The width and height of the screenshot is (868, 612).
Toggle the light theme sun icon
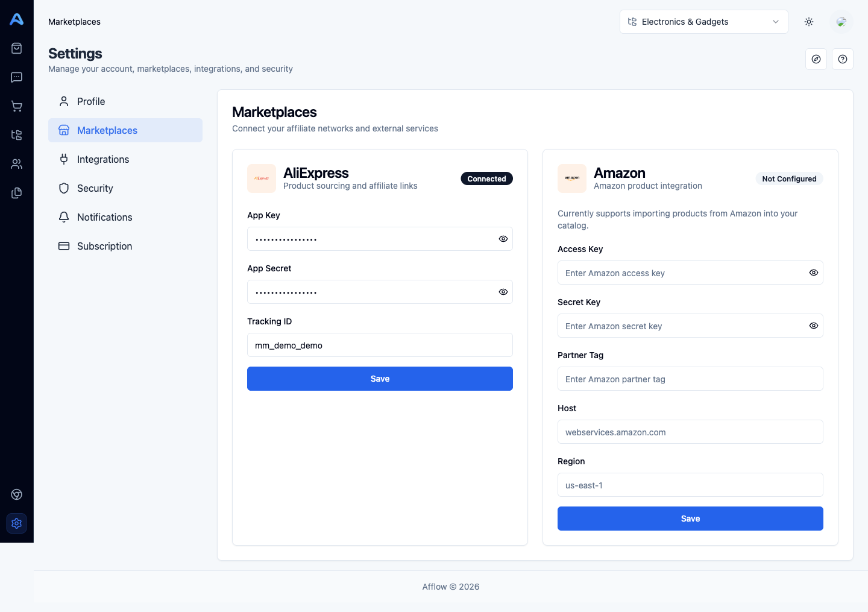pyautogui.click(x=809, y=22)
